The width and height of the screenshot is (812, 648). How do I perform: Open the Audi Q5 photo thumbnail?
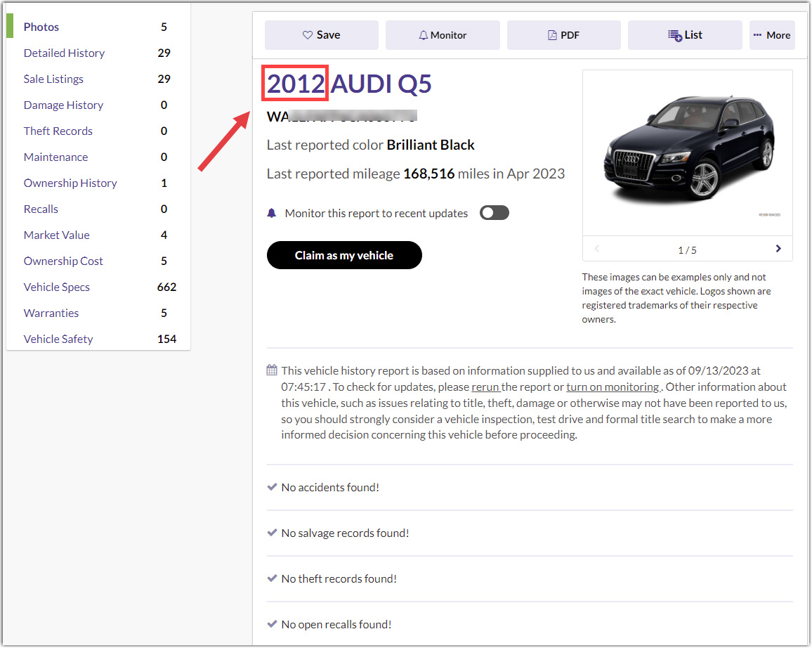coord(688,153)
